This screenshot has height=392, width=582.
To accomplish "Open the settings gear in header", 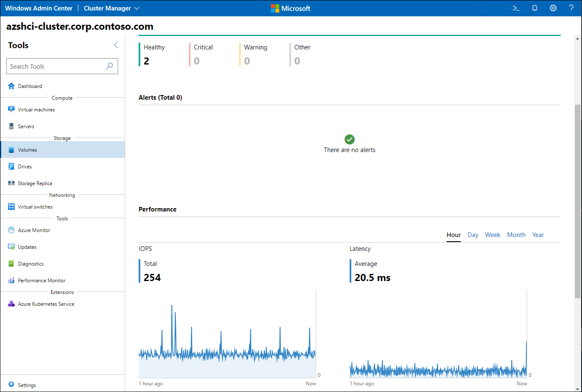I will coord(553,8).
